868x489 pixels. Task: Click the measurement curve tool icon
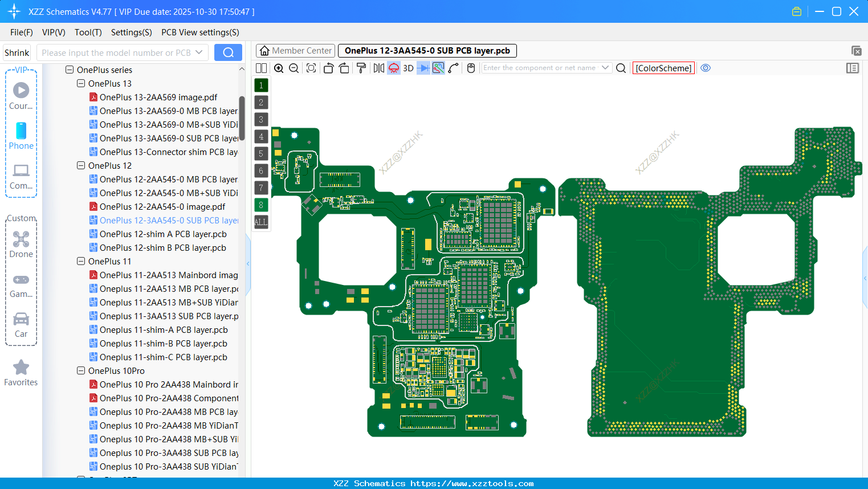coord(454,68)
